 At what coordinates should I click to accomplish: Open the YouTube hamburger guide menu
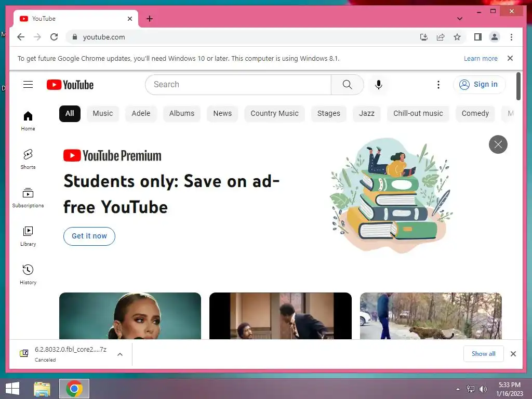tap(28, 85)
